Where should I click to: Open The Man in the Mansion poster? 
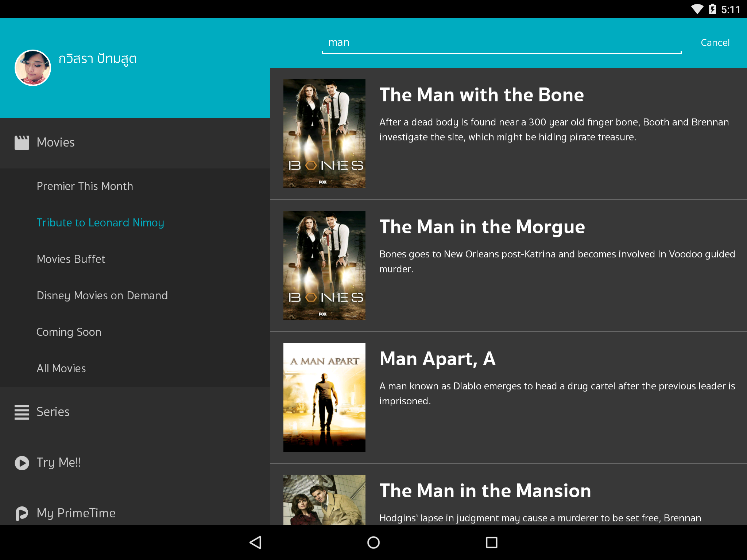coord(324,500)
